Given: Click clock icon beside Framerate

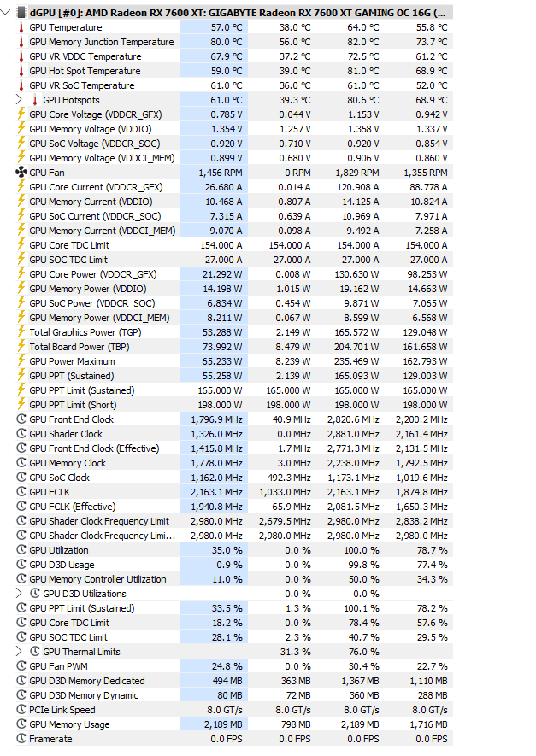Looking at the screenshot, I should pyautogui.click(x=21, y=739).
